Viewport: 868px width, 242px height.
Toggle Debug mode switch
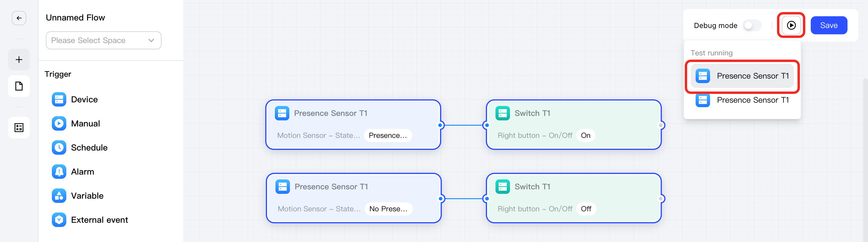[752, 25]
